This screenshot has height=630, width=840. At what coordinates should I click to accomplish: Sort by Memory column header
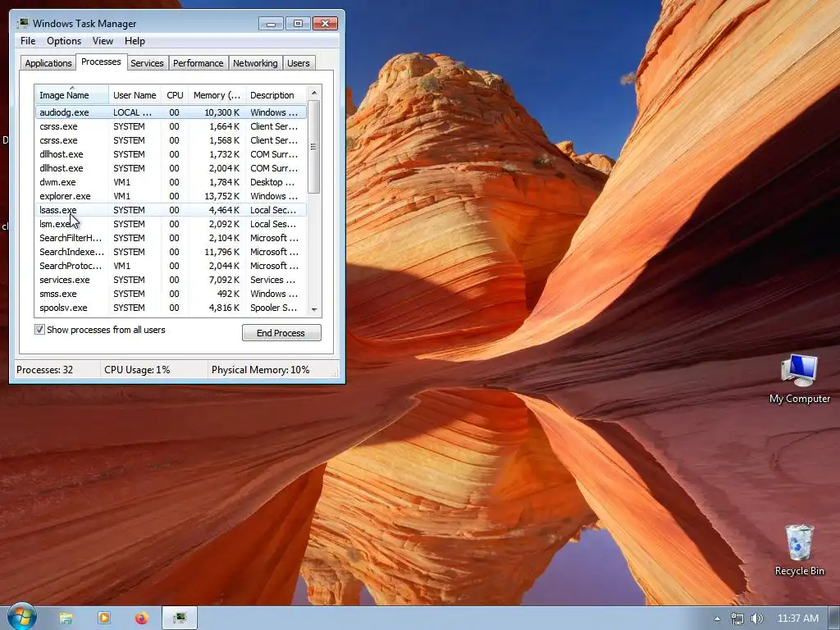(x=217, y=95)
